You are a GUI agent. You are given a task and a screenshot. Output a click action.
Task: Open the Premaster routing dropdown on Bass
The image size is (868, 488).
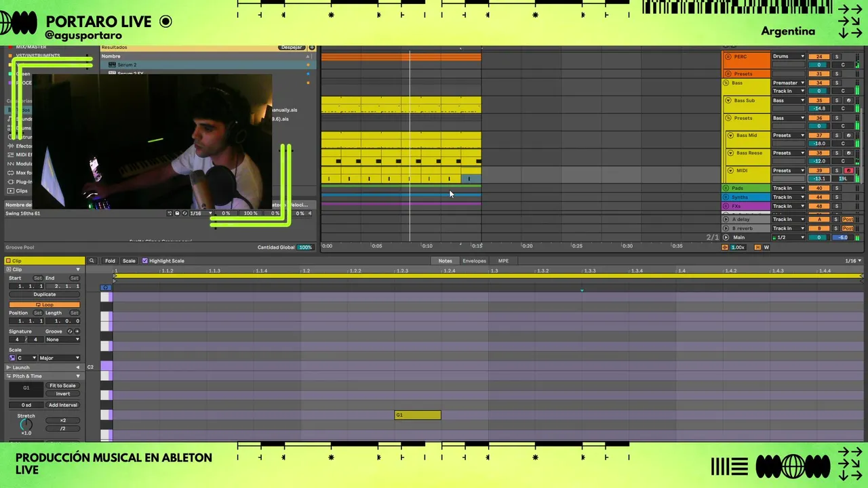tap(789, 83)
